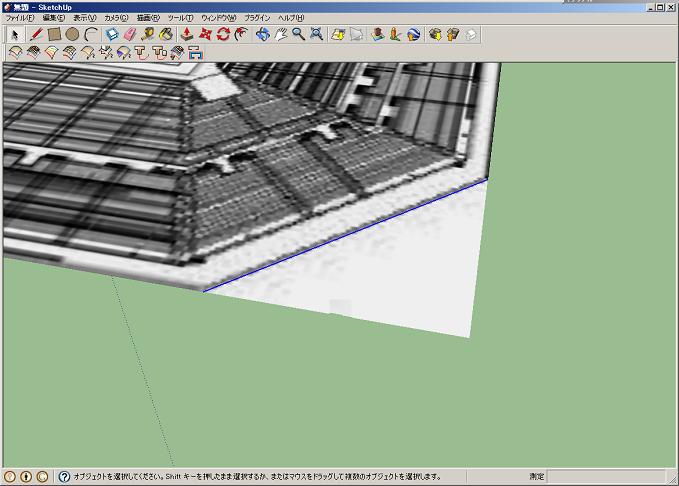This screenshot has height=486, width=679.
Task: Select the Pan hand tool
Action: click(280, 34)
